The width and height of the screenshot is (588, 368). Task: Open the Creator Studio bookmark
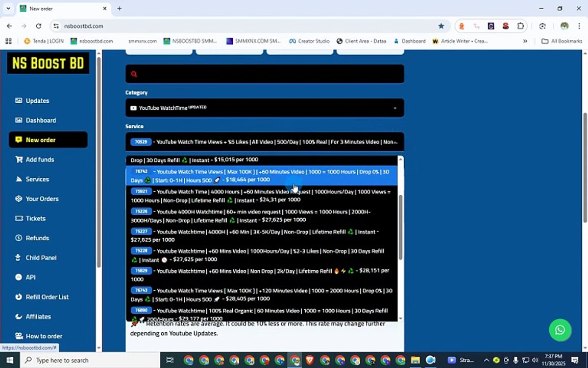(309, 41)
